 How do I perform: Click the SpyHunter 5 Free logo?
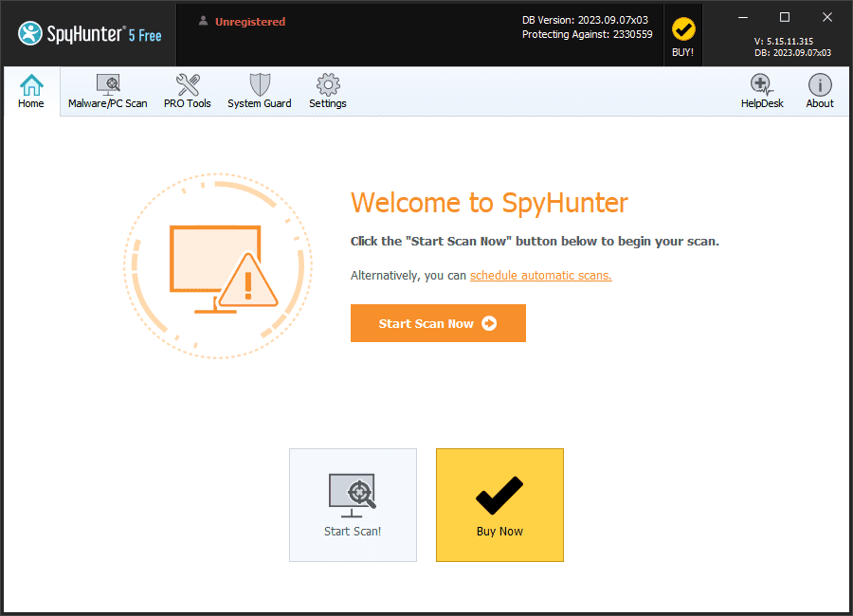90,34
